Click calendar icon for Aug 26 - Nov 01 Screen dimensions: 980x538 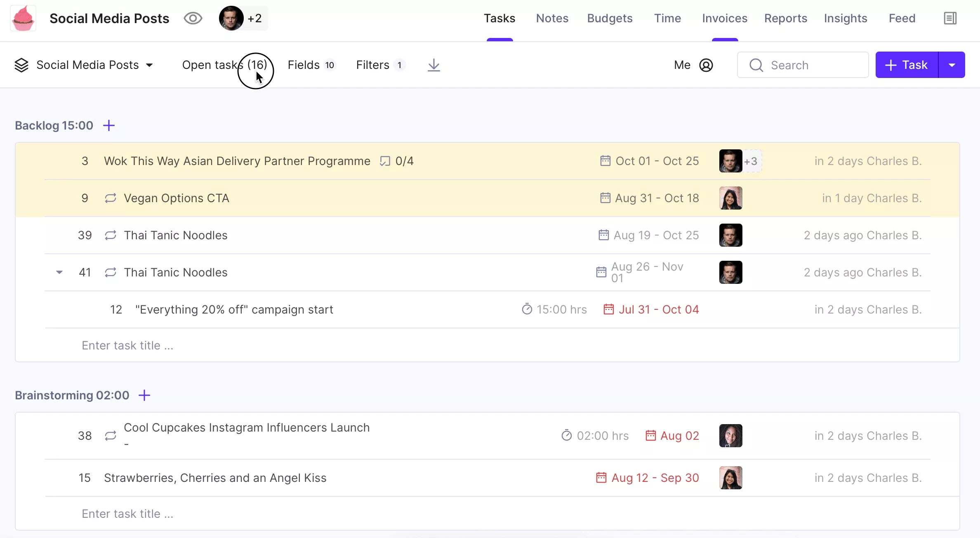601,272
